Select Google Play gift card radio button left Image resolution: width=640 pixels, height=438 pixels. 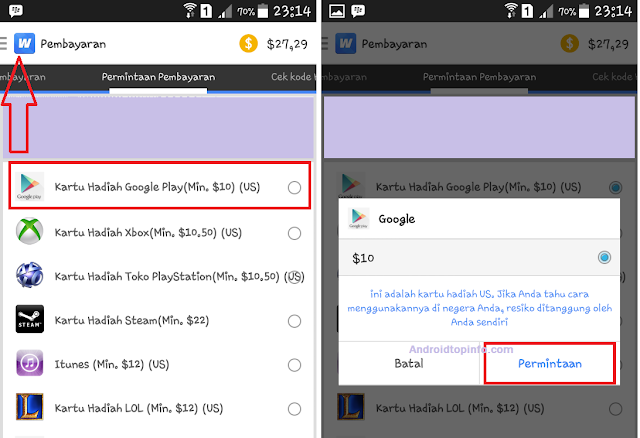pyautogui.click(x=294, y=187)
